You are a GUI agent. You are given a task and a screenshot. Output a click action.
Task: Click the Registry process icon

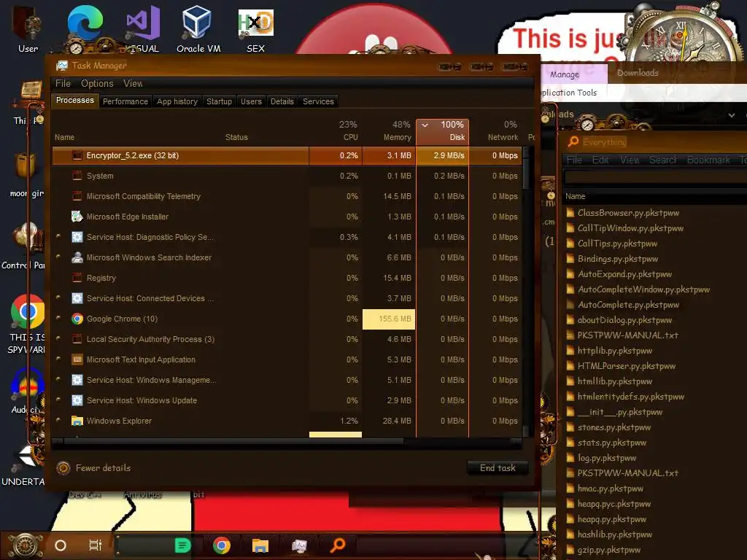(77, 278)
